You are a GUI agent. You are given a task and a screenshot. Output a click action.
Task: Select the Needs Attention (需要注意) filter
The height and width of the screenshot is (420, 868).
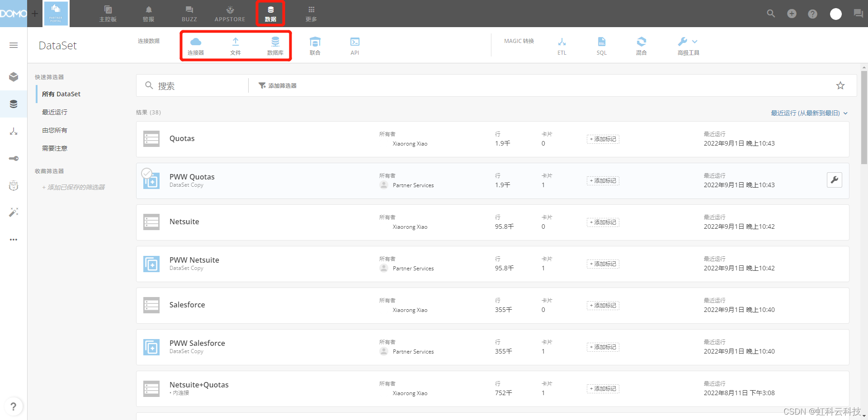pyautogui.click(x=55, y=148)
